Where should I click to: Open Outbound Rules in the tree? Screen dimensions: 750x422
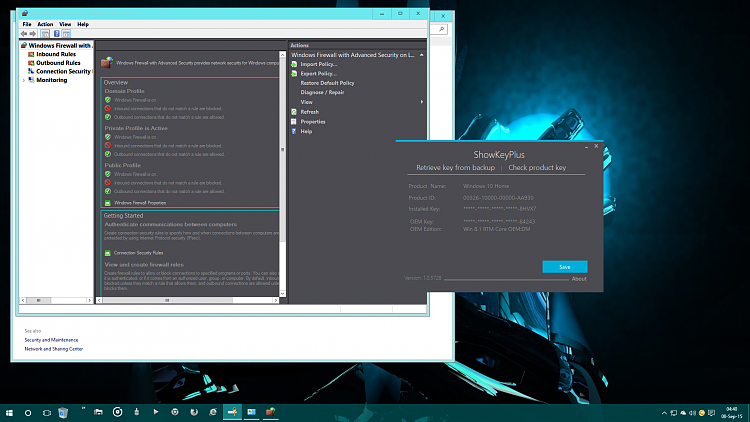58,63
